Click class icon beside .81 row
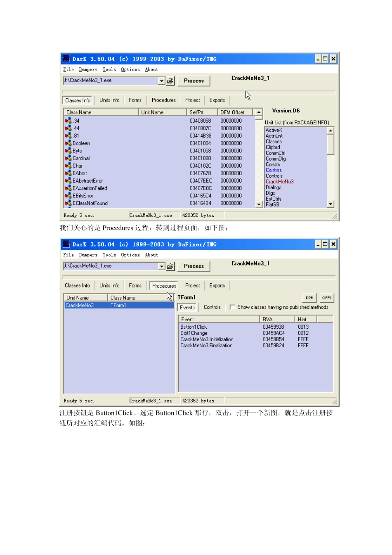 click(68, 135)
